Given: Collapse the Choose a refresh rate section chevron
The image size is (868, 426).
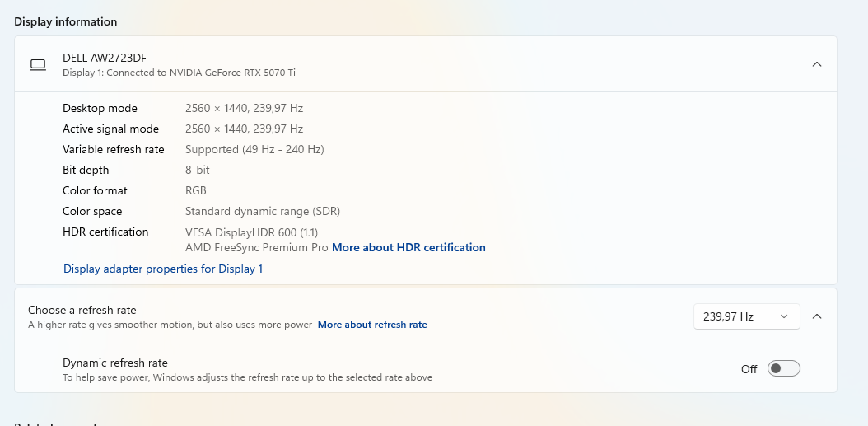Looking at the screenshot, I should click(x=816, y=316).
